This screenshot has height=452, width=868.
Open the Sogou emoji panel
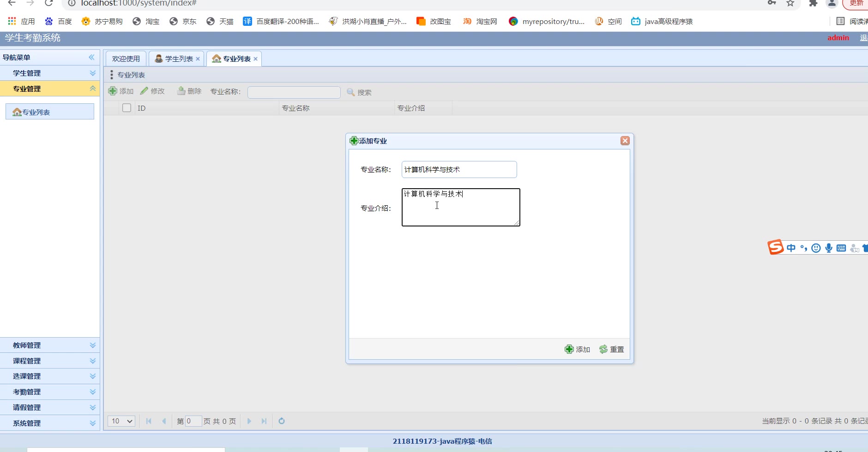click(816, 248)
